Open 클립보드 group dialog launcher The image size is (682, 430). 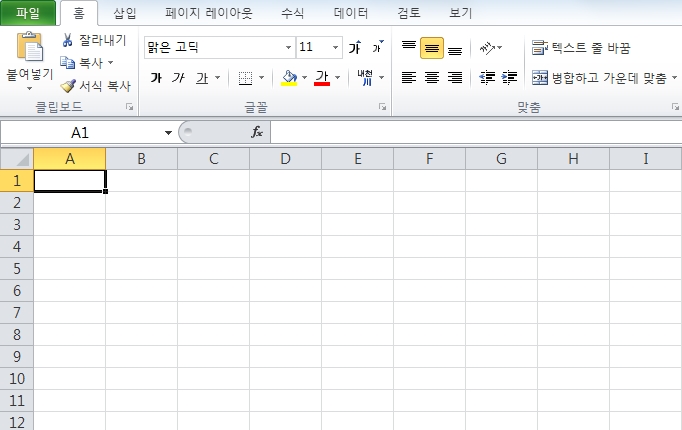tap(130, 107)
